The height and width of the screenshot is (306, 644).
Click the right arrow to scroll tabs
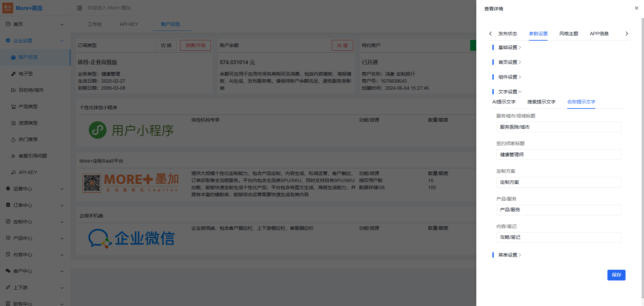click(x=626, y=34)
